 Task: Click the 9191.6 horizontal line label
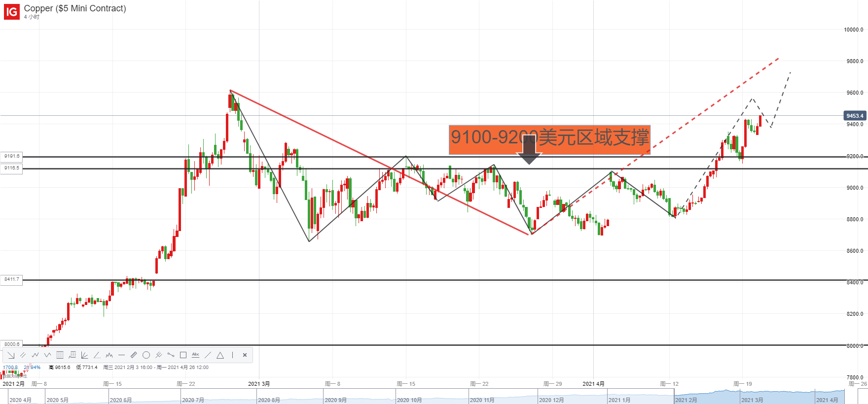point(11,156)
